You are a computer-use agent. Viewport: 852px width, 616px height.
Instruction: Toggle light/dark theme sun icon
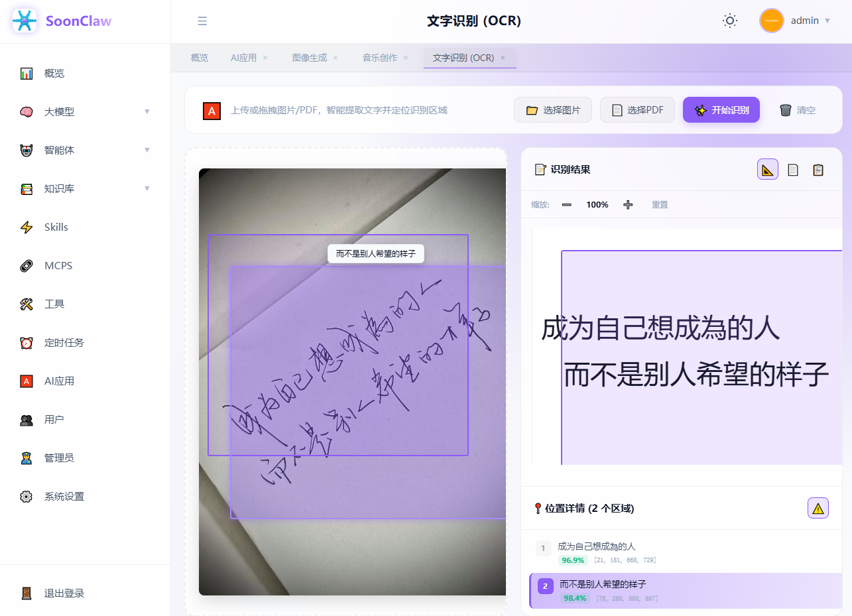tap(730, 21)
